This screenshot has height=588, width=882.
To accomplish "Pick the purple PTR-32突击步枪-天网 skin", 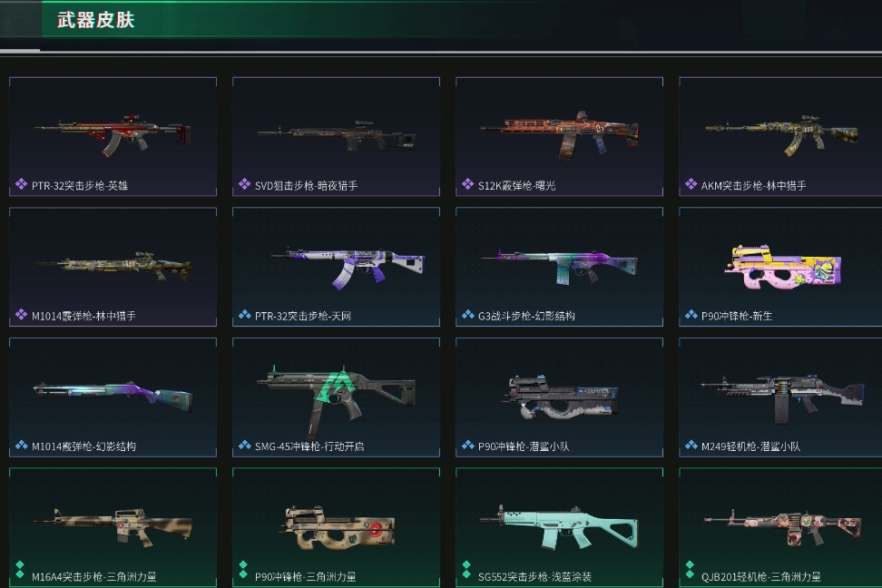I will point(336,268).
